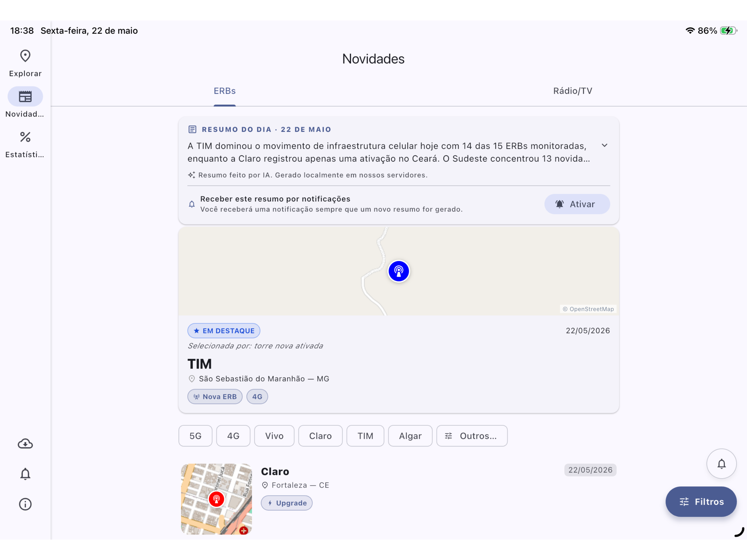Toggle the TIM filter chip
Viewport: 747px width, 560px height.
pyautogui.click(x=365, y=436)
